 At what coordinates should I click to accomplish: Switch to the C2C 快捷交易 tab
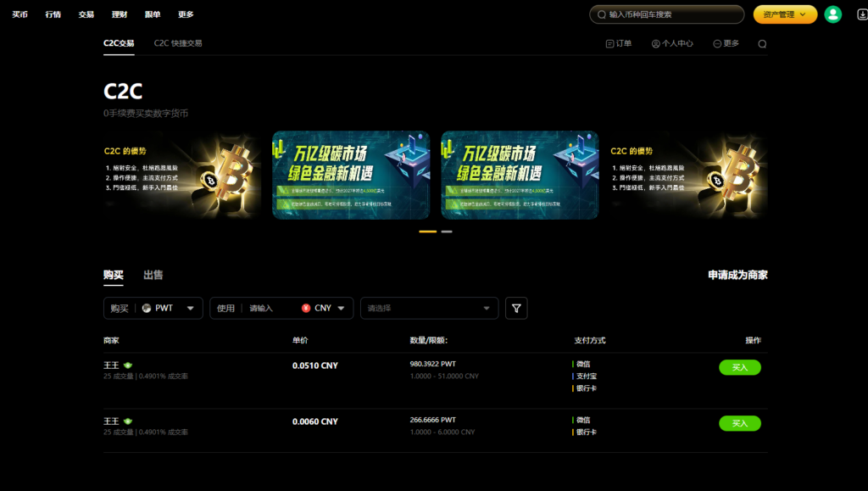coord(178,42)
